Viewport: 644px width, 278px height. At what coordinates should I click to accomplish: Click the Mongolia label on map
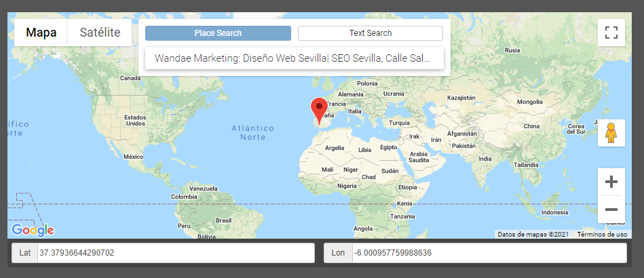529,102
